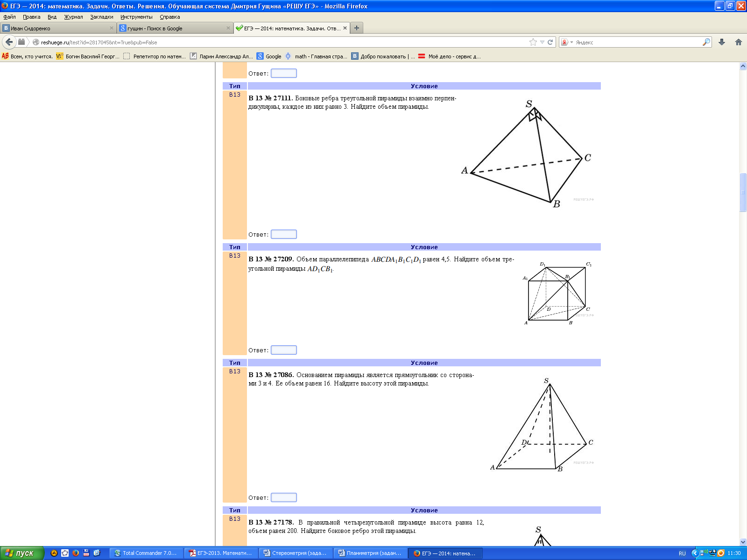This screenshot has width=747, height=560.
Task: Start search with the magnifier icon
Action: [x=706, y=42]
